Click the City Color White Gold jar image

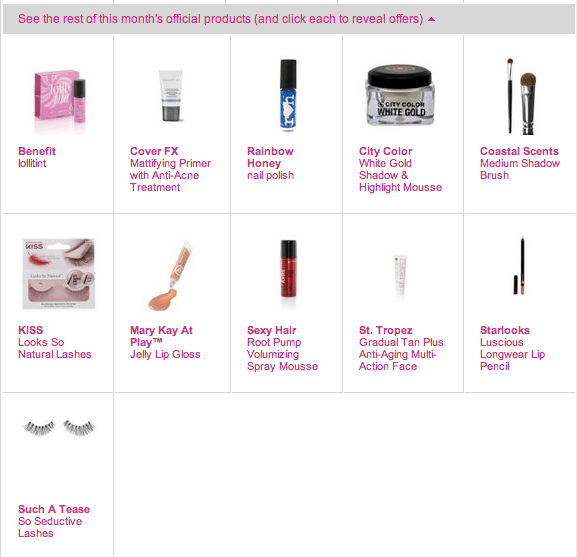click(x=400, y=95)
